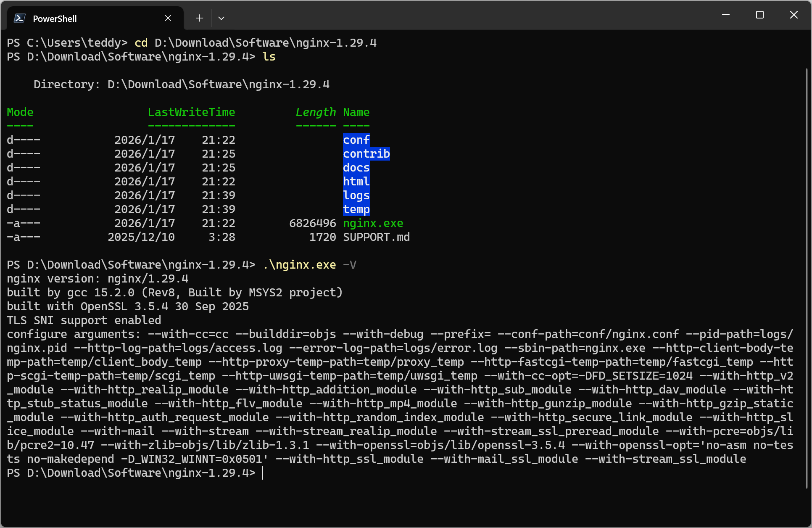Screen dimensions: 812x528
Task: Click the 'nginx.exe' file name in listing
Action: point(373,223)
